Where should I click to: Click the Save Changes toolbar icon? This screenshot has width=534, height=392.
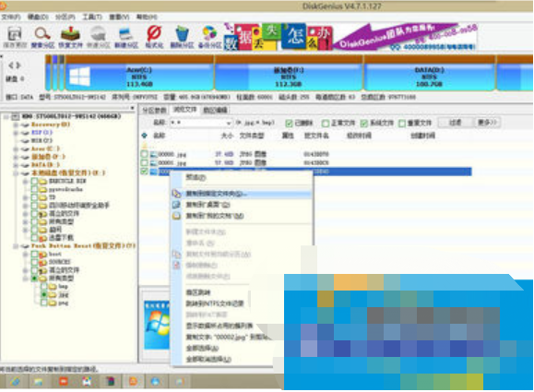[15, 37]
